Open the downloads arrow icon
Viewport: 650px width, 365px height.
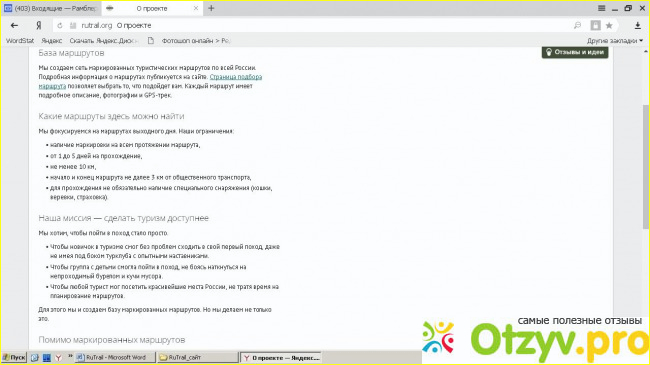click(638, 26)
